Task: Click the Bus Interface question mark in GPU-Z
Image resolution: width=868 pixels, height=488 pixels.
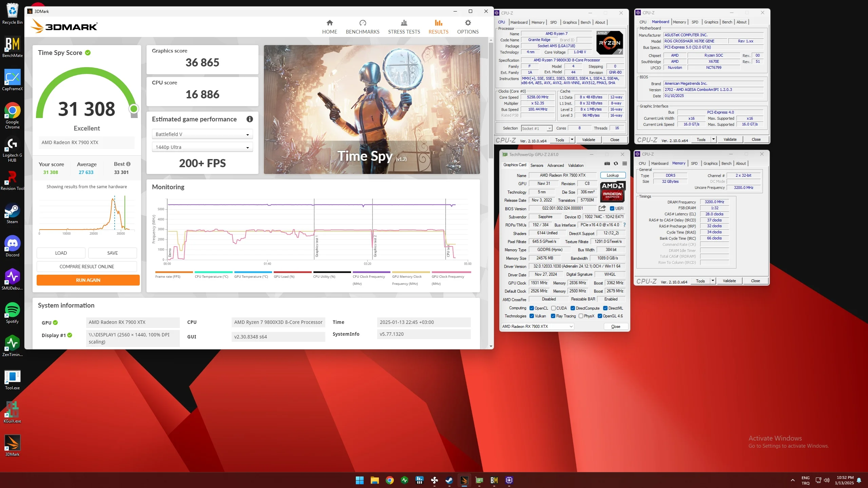Action: 624,225
